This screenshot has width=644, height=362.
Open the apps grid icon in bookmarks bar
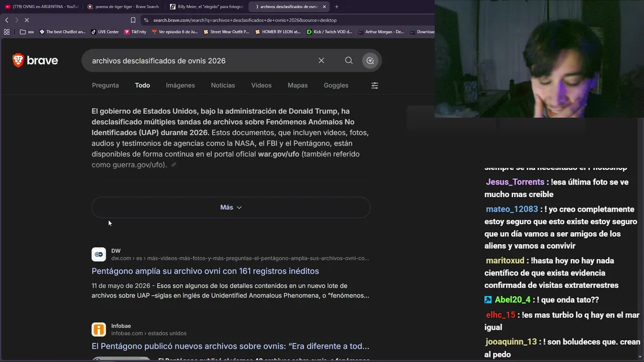(7, 32)
